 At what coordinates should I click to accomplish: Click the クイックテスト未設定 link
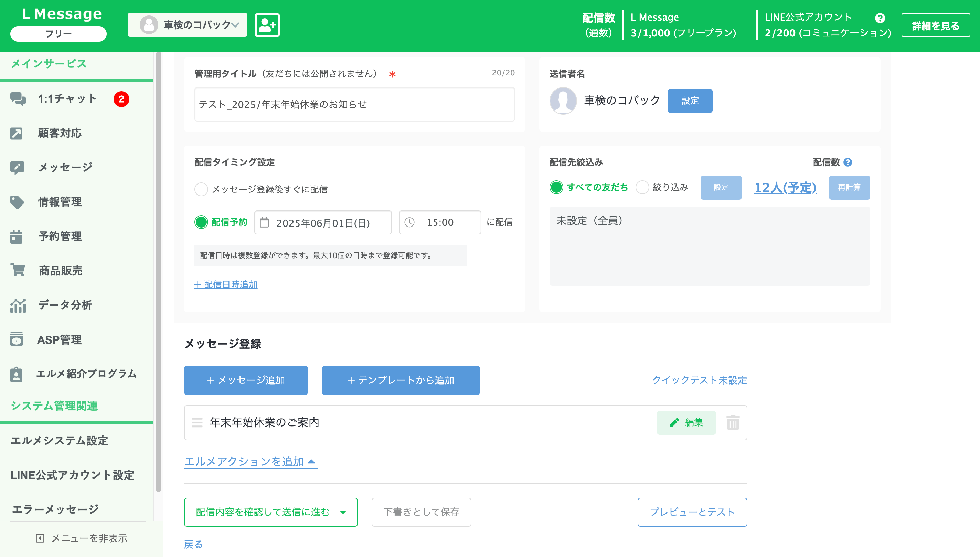click(x=699, y=380)
